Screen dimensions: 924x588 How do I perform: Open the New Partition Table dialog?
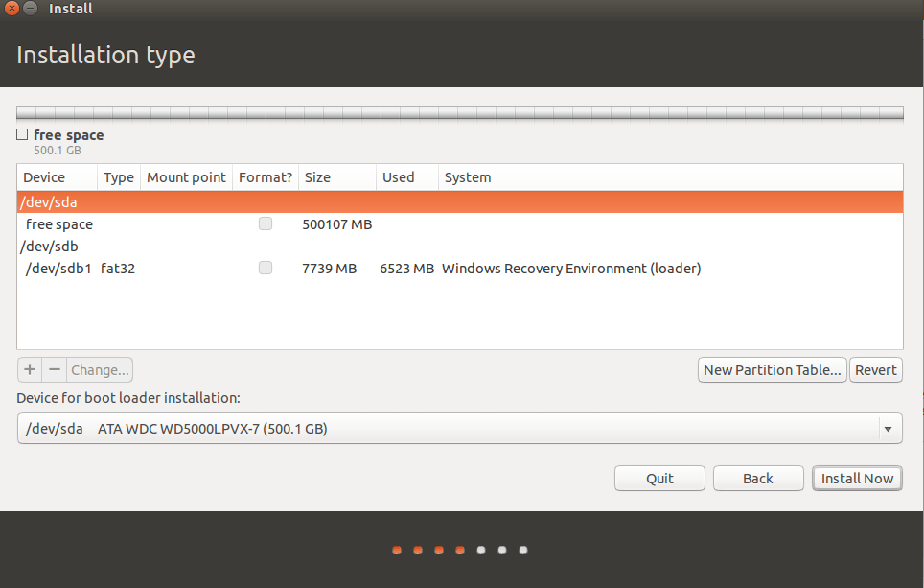pos(773,370)
